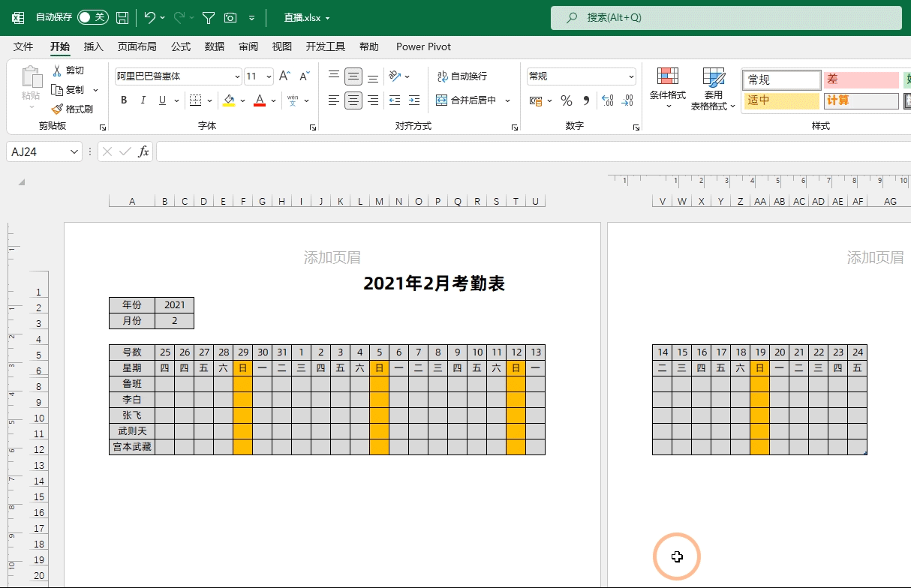Click the text orientation icon

[x=395, y=76]
